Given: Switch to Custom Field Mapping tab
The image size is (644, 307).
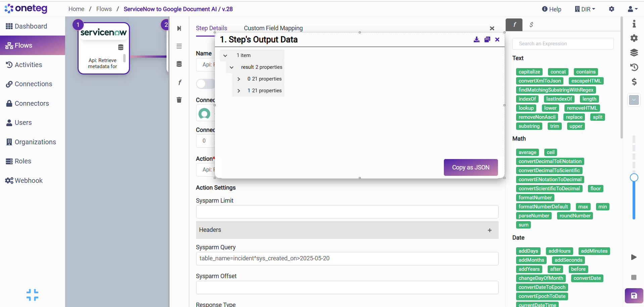Looking at the screenshot, I should 273,28.
